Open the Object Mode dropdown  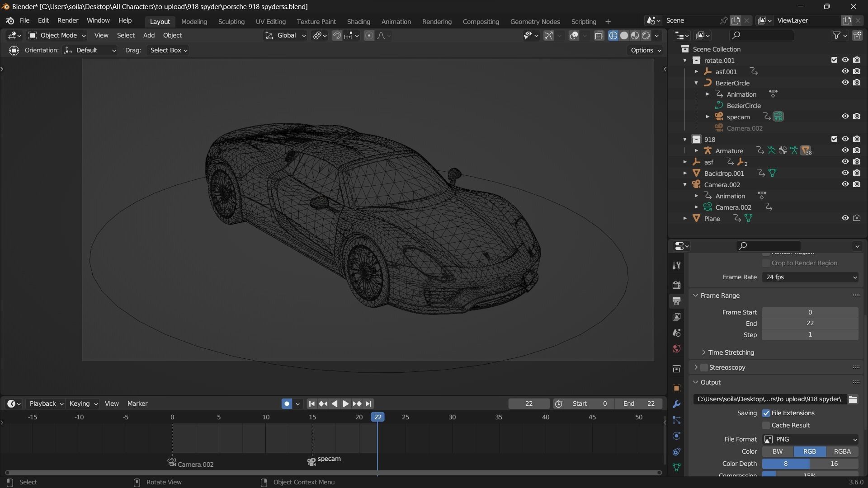57,36
